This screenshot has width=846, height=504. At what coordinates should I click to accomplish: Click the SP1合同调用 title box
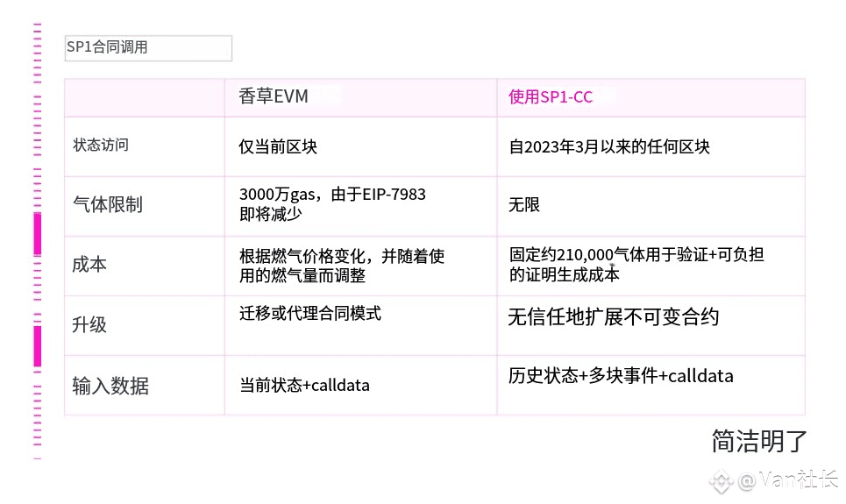(x=148, y=48)
